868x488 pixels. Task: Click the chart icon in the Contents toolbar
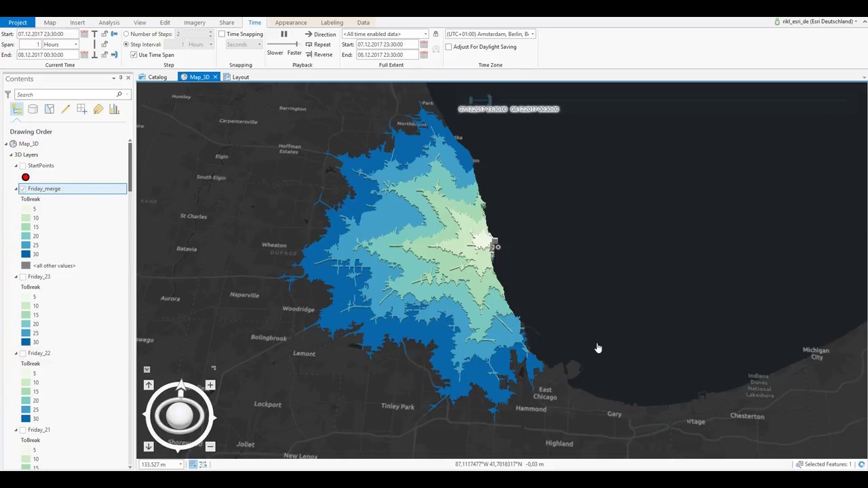tap(114, 109)
